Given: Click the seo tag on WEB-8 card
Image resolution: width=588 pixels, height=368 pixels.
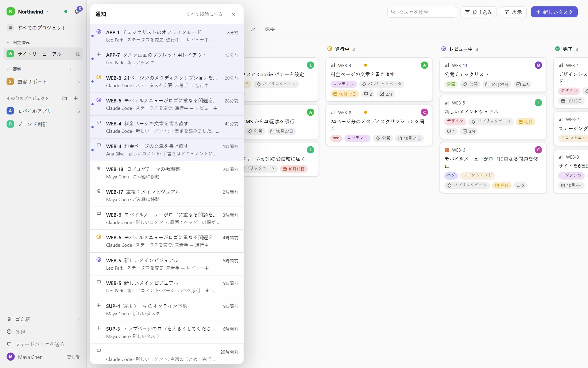Looking at the screenshot, I should tap(336, 138).
